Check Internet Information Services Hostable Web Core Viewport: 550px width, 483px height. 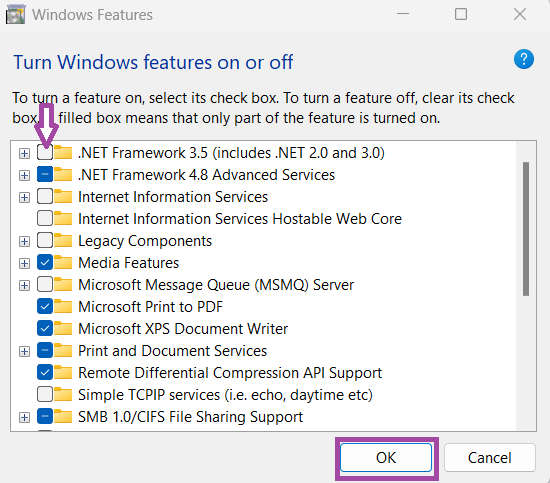click(45, 219)
